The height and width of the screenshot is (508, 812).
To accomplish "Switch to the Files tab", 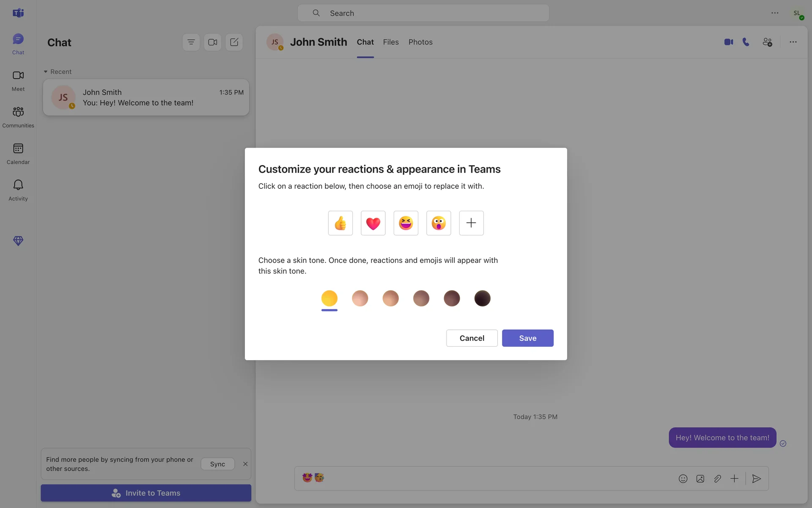I will click(391, 42).
